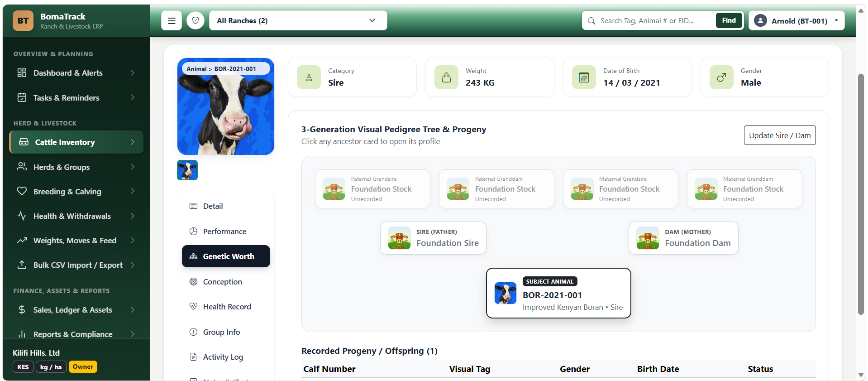Toggle the sidebar hamburger menu
The image size is (868, 381).
[172, 21]
